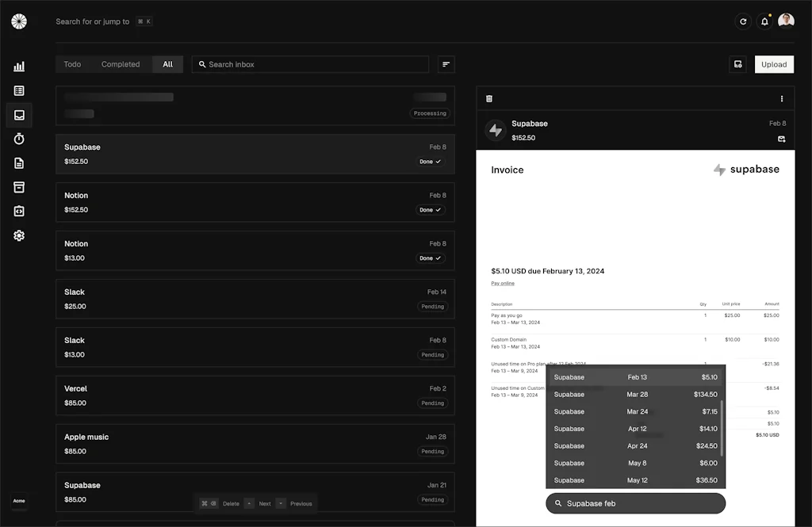Click the delete trash icon above the invoice
The image size is (812, 527).
[x=489, y=97]
